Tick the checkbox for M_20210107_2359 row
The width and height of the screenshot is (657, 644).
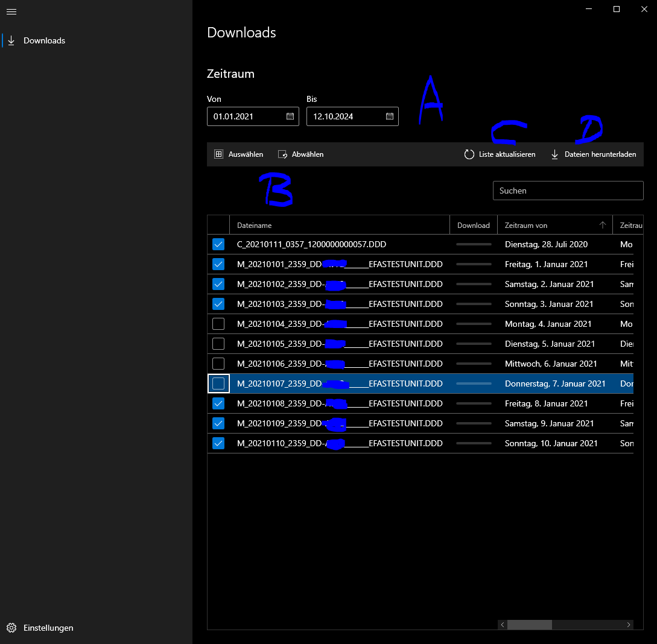(x=218, y=384)
